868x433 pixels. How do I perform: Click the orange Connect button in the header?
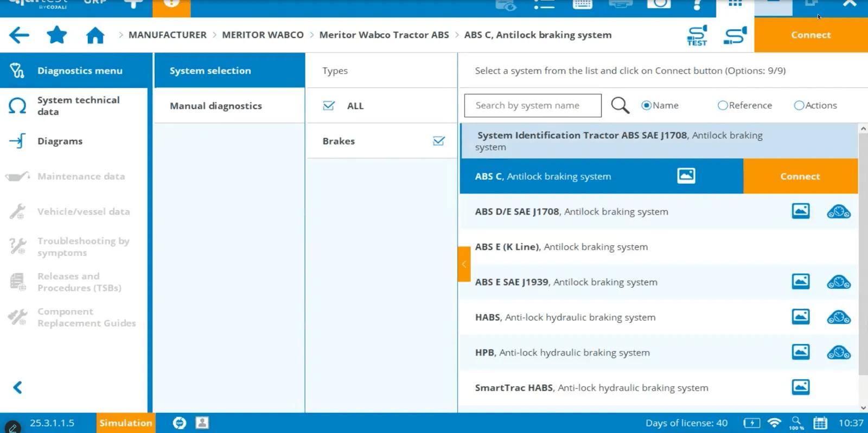coord(811,35)
